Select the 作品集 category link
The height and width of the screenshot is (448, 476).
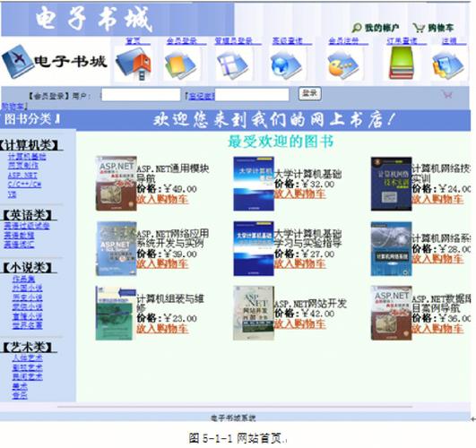tap(23, 280)
